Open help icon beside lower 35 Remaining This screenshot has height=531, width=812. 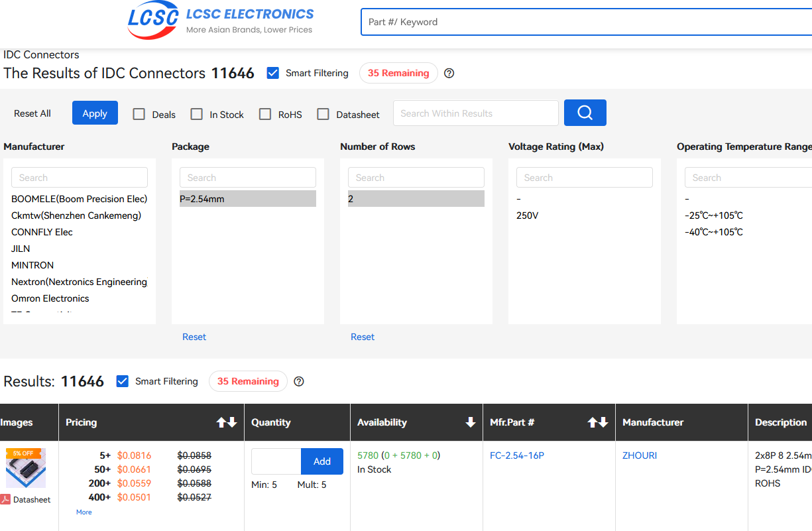click(299, 381)
